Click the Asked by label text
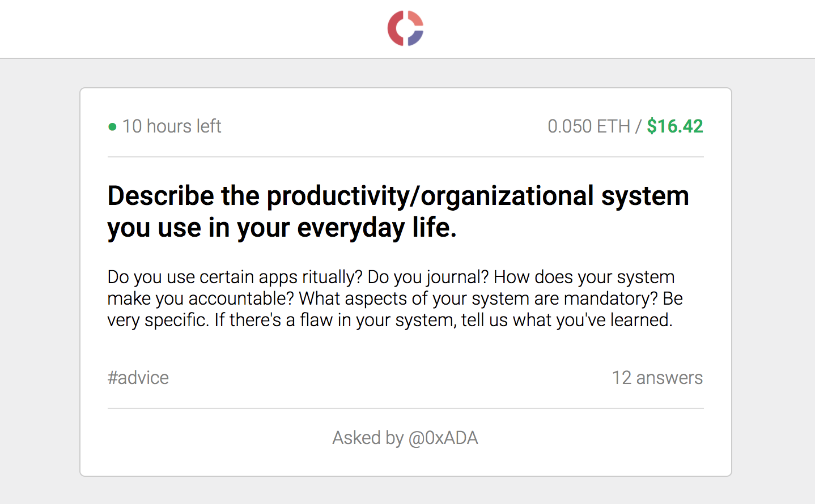 pos(367,438)
